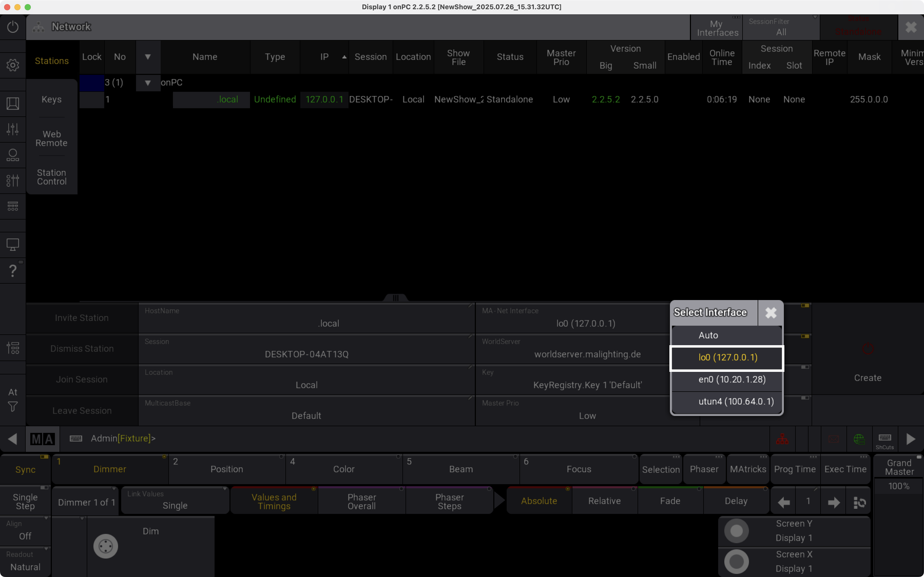Click the My Interfaces button
This screenshot has width=924, height=577.
click(x=717, y=28)
